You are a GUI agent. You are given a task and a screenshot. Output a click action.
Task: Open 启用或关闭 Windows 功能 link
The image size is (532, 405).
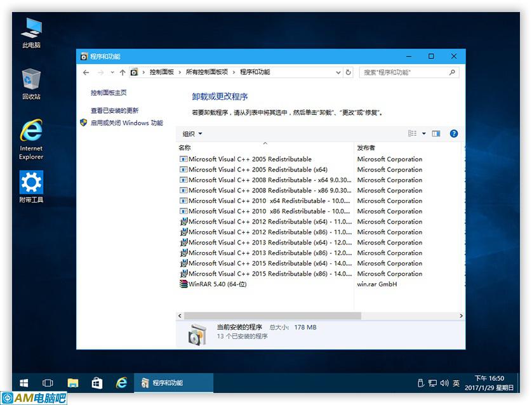(126, 123)
